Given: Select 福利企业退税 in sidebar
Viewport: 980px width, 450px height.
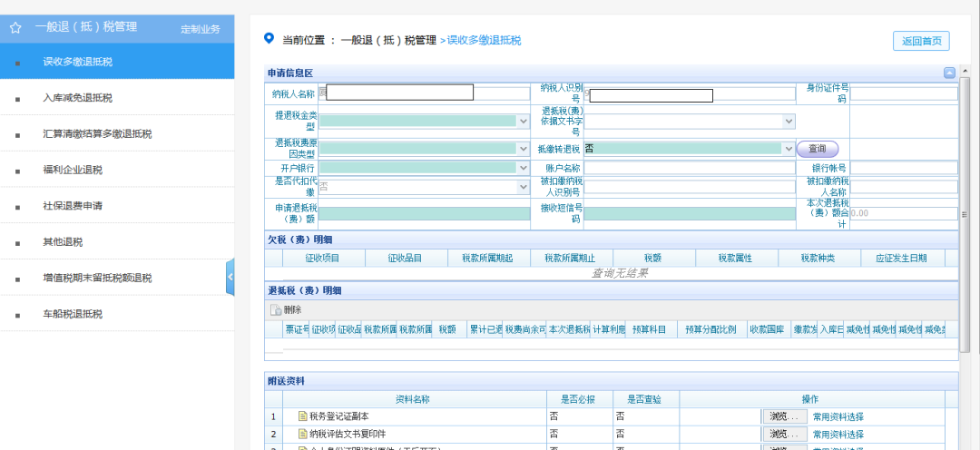Looking at the screenshot, I should (x=117, y=170).
